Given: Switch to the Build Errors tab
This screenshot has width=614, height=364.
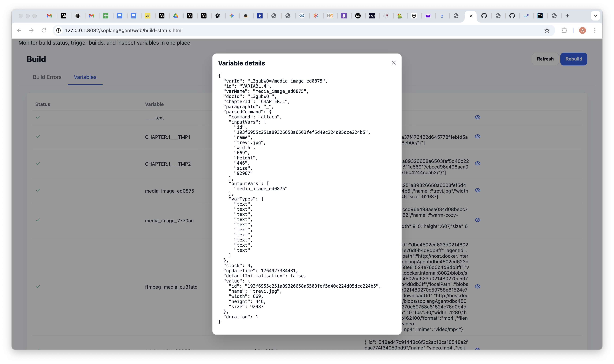Looking at the screenshot, I should pos(47,77).
